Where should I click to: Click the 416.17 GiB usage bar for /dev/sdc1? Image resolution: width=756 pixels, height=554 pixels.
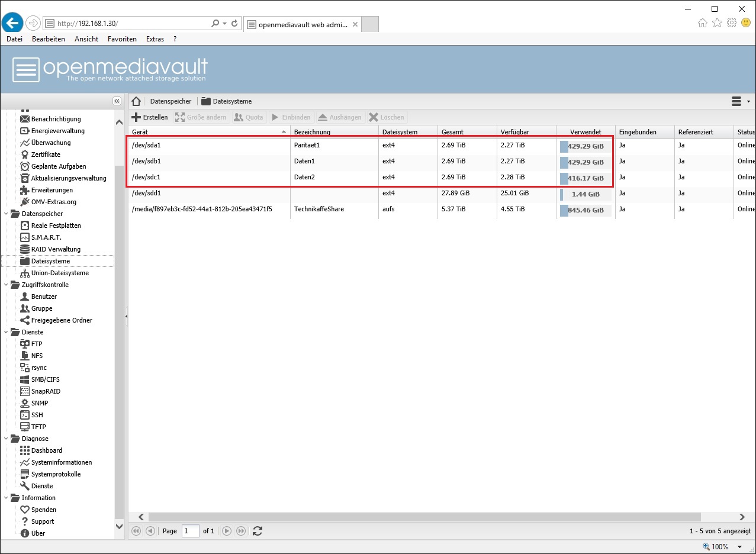click(586, 178)
